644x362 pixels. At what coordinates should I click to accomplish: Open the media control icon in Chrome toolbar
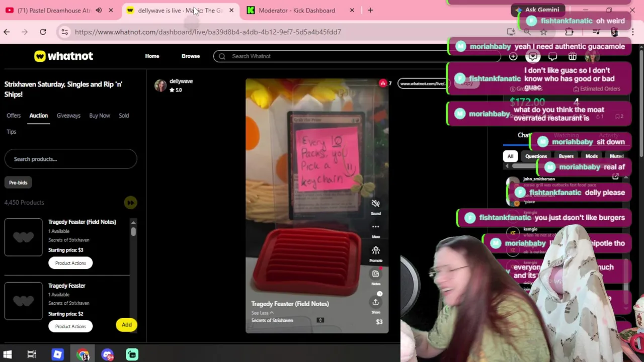click(x=596, y=32)
